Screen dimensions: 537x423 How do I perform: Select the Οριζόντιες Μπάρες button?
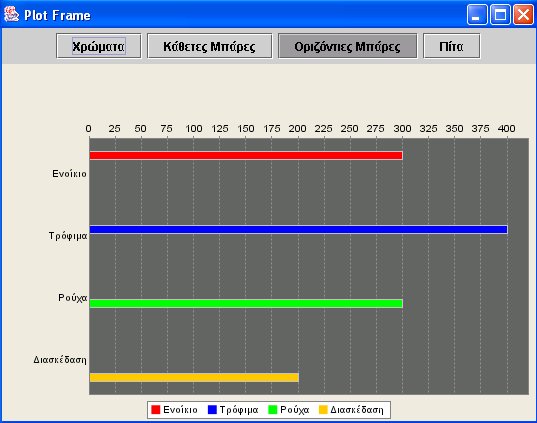(347, 46)
